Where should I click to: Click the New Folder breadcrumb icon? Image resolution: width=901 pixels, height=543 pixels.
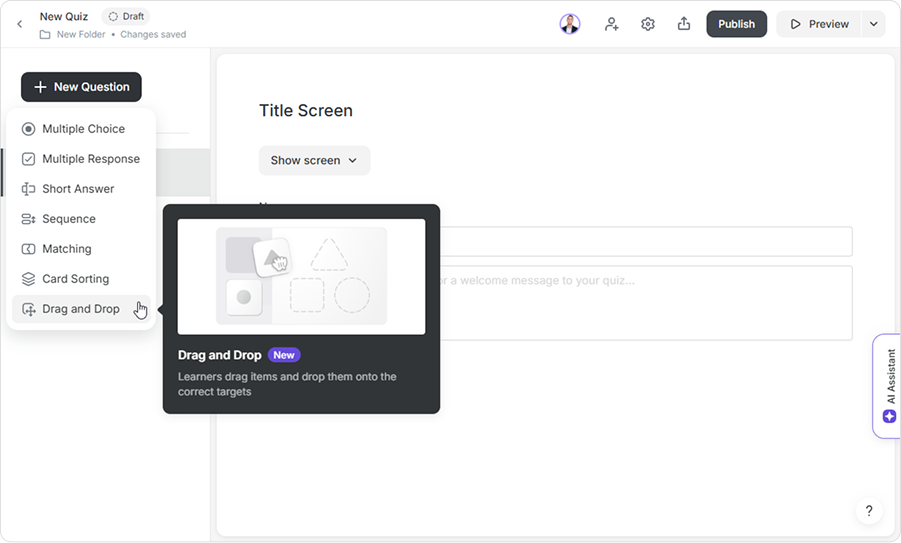[x=45, y=35]
